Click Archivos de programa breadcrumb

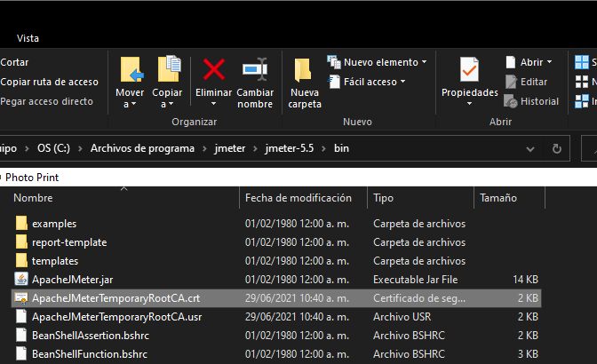coord(142,148)
